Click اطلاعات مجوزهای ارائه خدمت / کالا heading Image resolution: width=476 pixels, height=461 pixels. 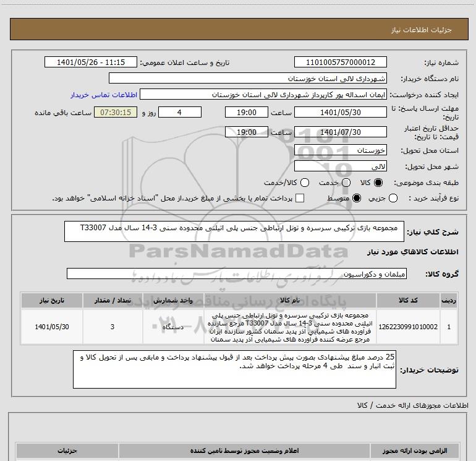(x=413, y=405)
